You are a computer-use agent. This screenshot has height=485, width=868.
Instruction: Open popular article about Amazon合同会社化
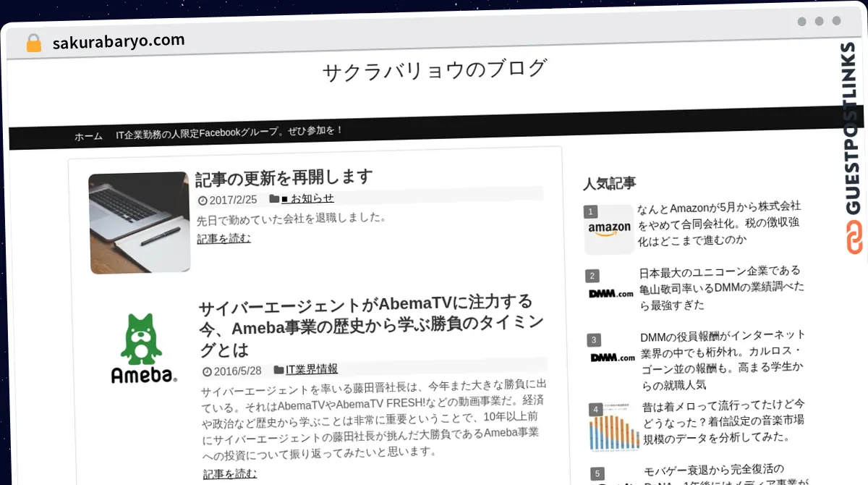pos(718,223)
